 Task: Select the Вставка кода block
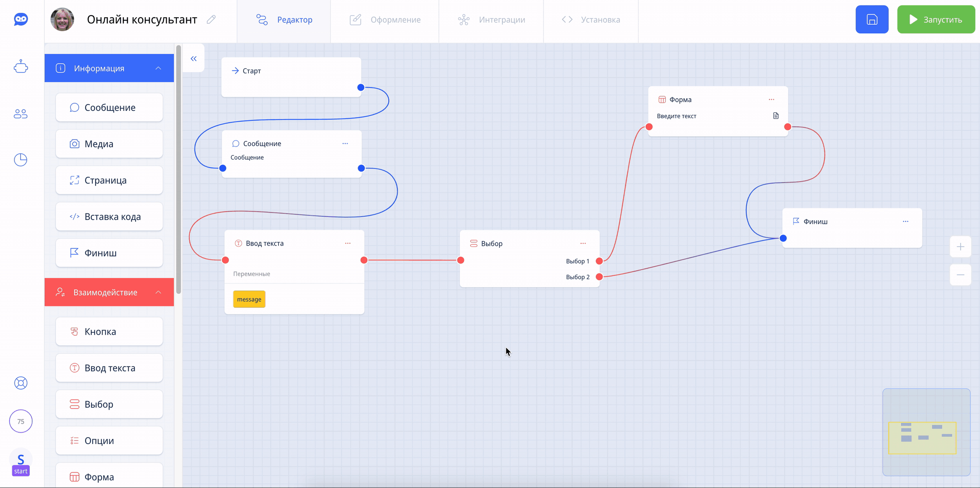point(109,216)
